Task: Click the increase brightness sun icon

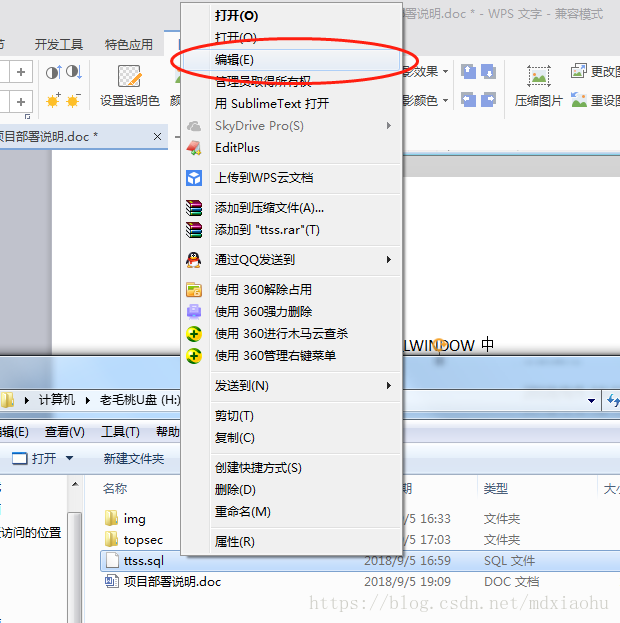Action: pyautogui.click(x=53, y=101)
